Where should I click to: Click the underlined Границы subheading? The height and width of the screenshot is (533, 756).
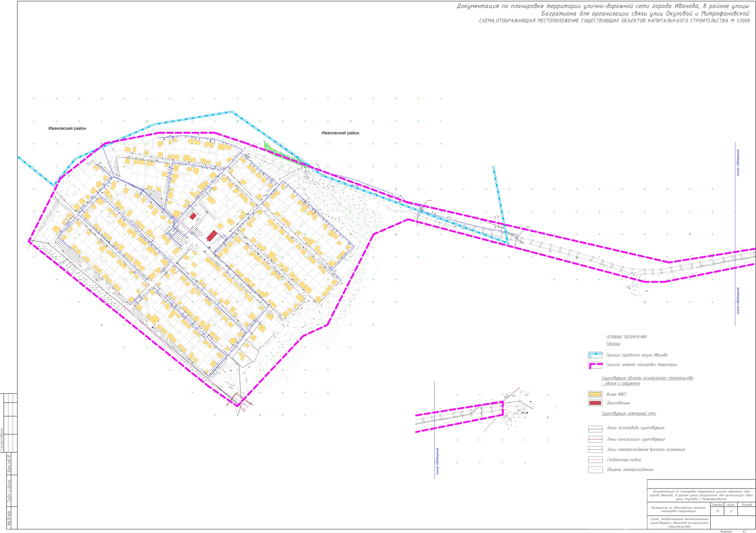(613, 344)
